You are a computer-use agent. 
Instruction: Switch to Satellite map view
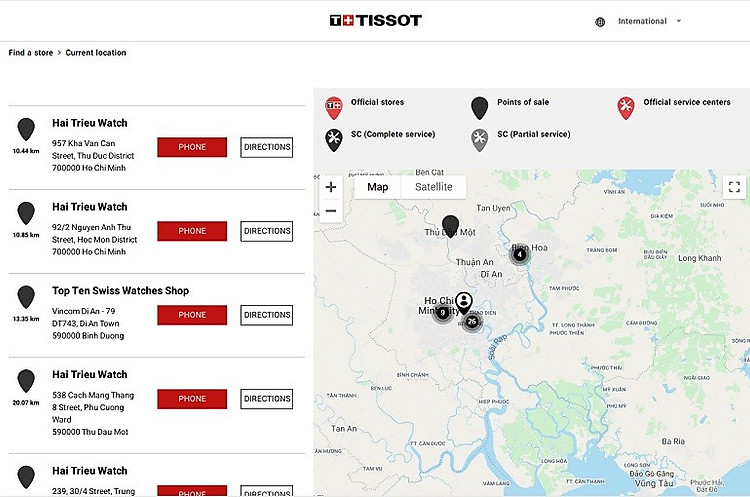click(433, 187)
